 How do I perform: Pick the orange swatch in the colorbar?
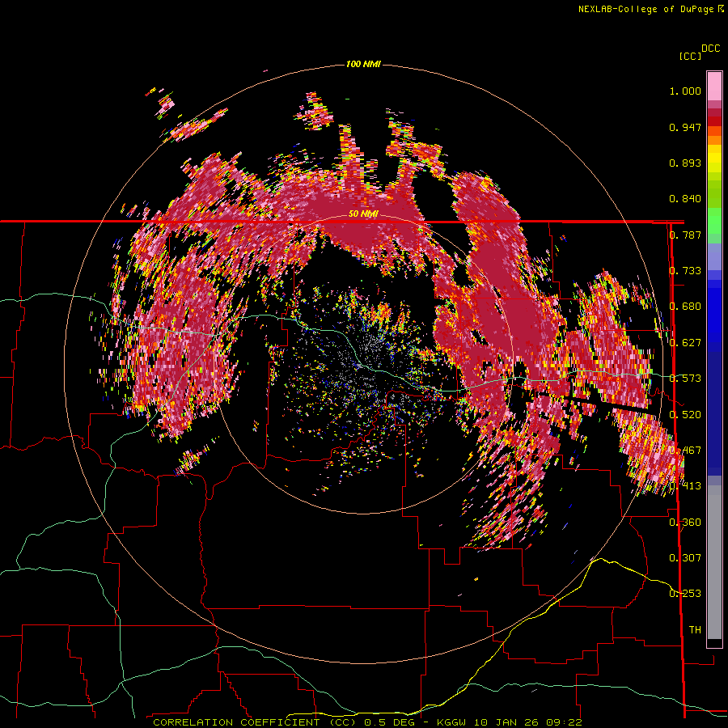pyautogui.click(x=714, y=140)
